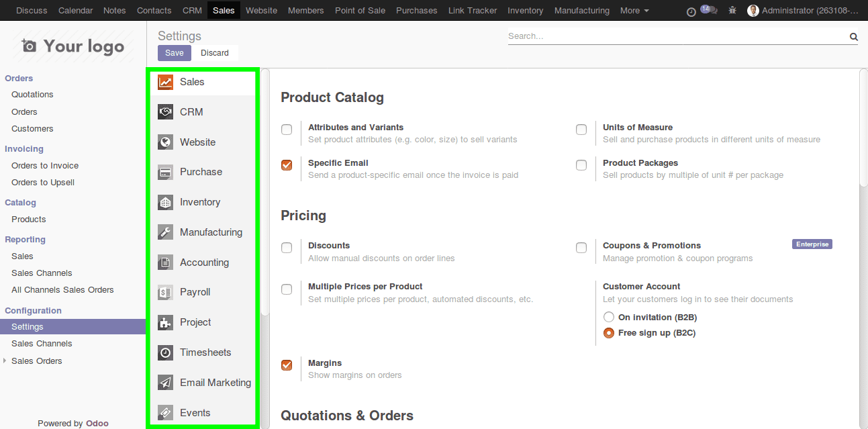Enable the Discounts checkbox

(x=287, y=248)
